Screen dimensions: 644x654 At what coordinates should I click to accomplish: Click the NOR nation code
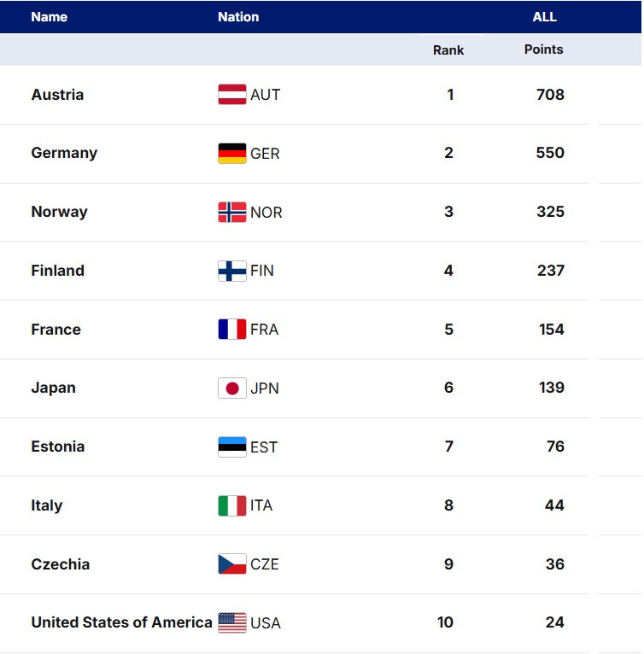tap(266, 213)
